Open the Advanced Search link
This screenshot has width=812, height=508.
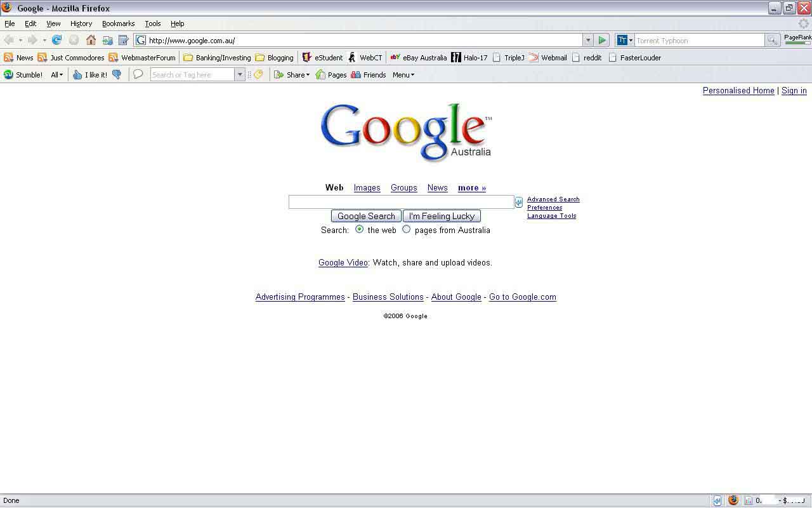(553, 199)
